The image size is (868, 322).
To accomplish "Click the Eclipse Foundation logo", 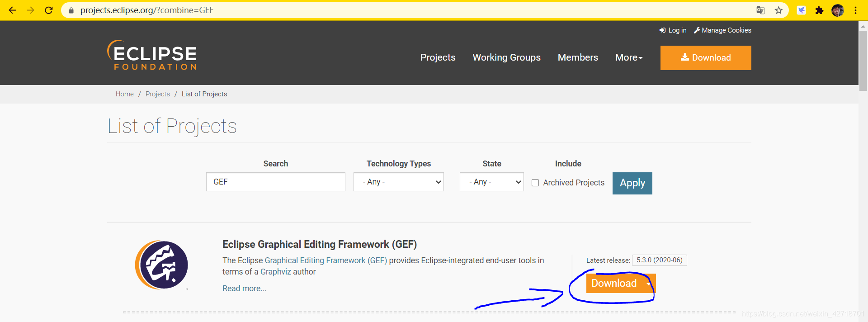I will point(152,55).
